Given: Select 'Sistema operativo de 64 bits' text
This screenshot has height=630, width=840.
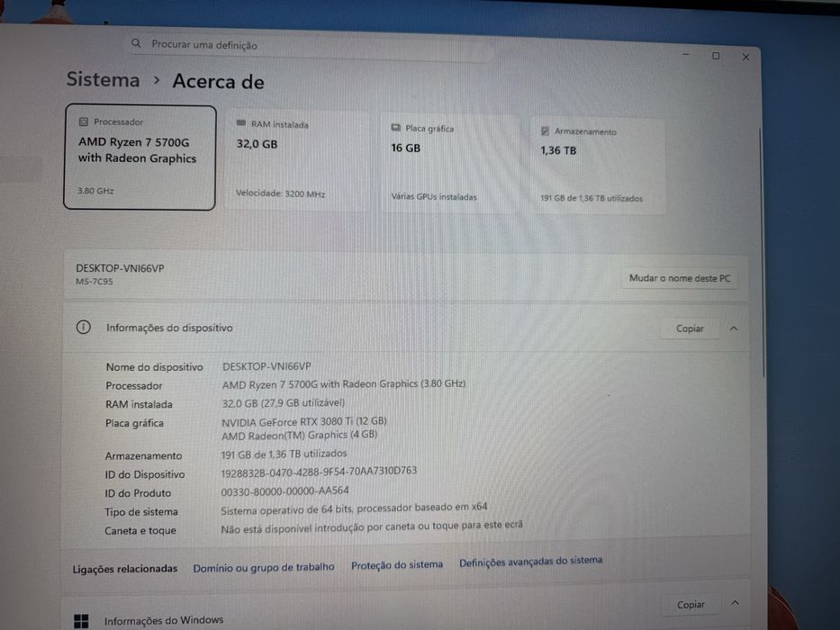Looking at the screenshot, I should pyautogui.click(x=286, y=510).
